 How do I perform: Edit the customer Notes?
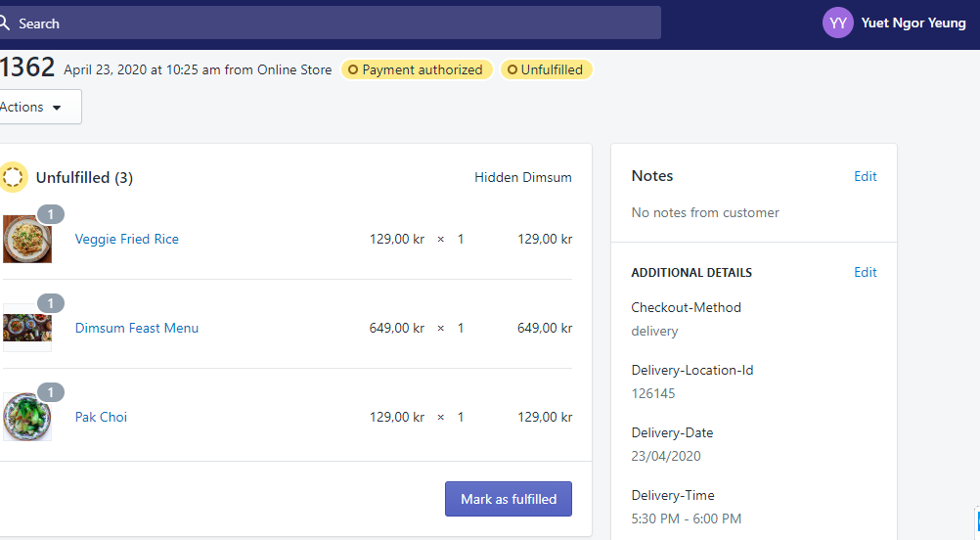click(865, 176)
